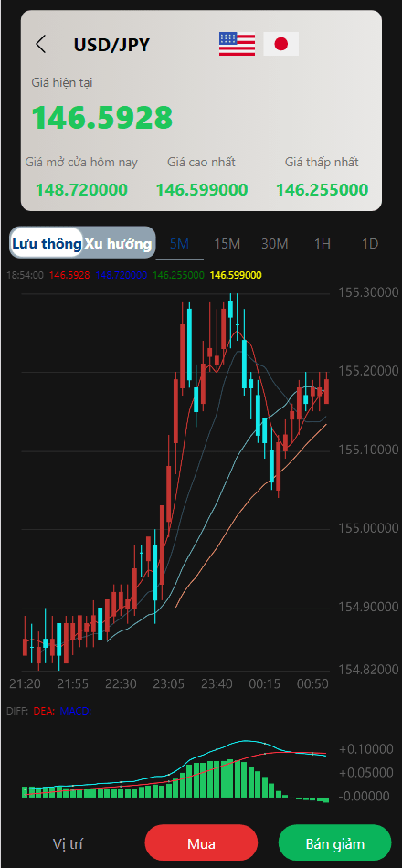The image size is (402, 868).
Task: Click the +0.10000 MACD axis value
Action: pos(365,749)
